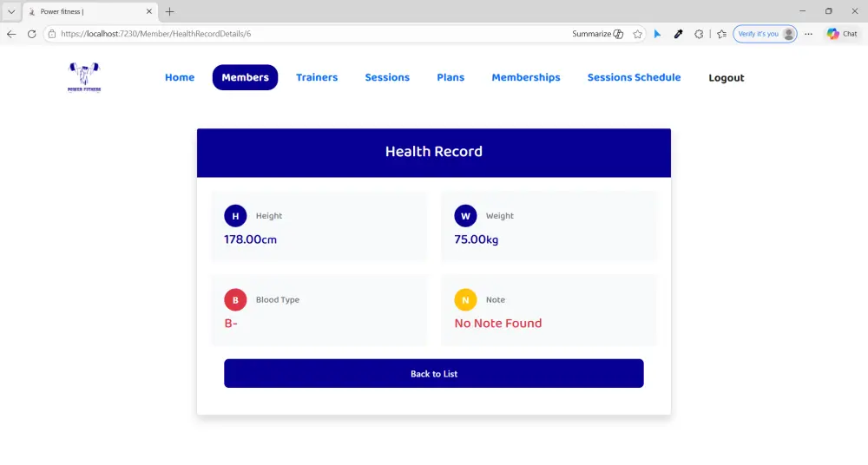Expand the tab search dropdown

(11, 11)
